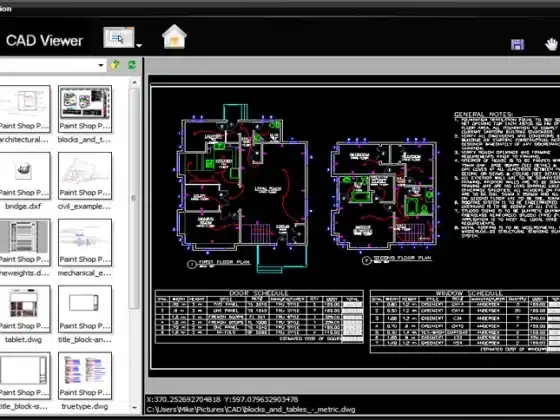Click the Door Schedule table heading
This screenshot has width=560, height=420.
click(x=259, y=293)
